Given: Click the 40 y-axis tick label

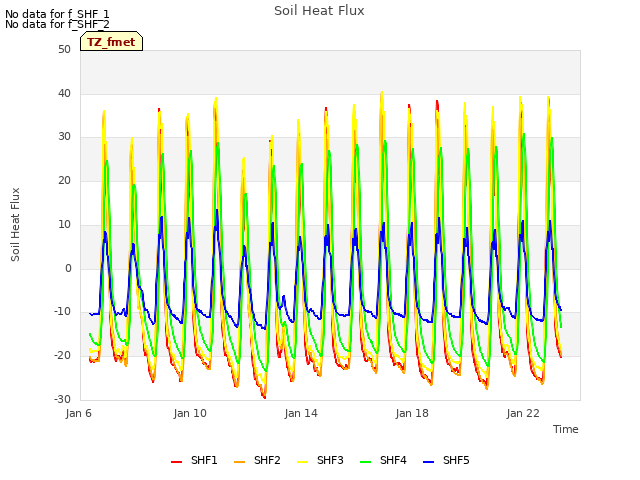Looking at the screenshot, I should tap(64, 93).
